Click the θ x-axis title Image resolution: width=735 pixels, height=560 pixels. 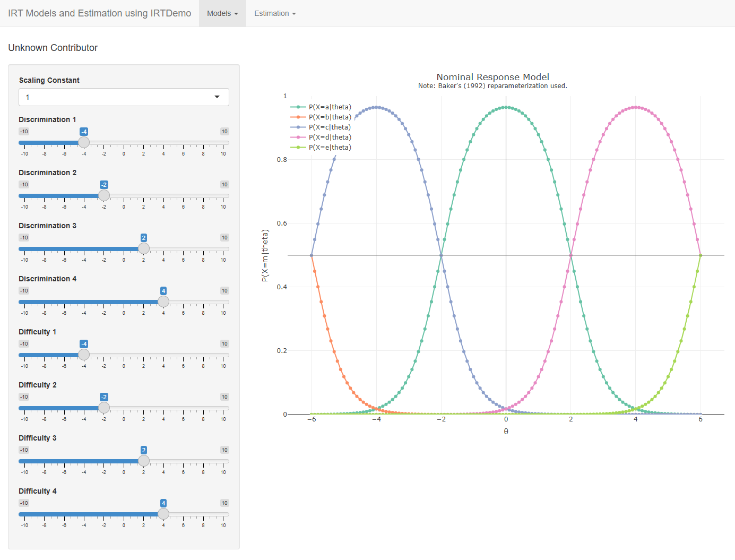tap(506, 432)
